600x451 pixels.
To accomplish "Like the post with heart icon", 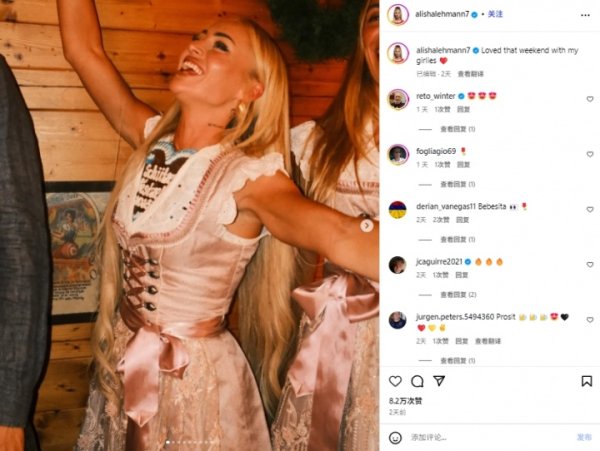I will 395,381.
